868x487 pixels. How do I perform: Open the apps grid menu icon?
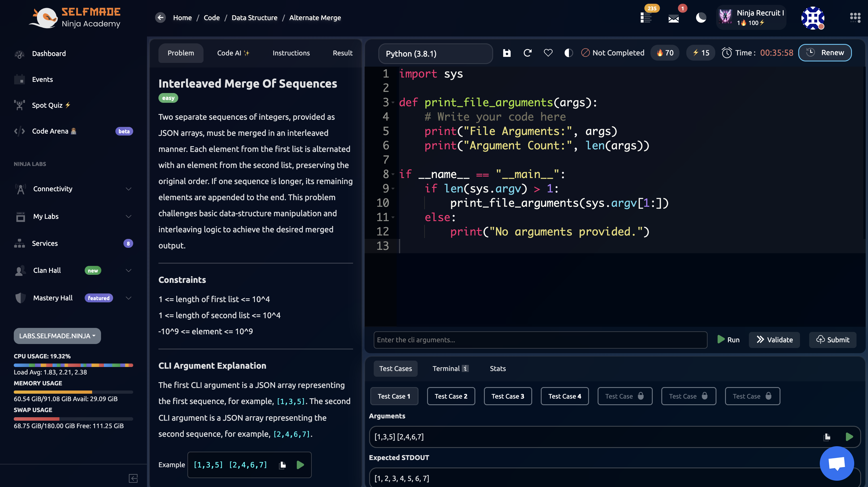[855, 18]
